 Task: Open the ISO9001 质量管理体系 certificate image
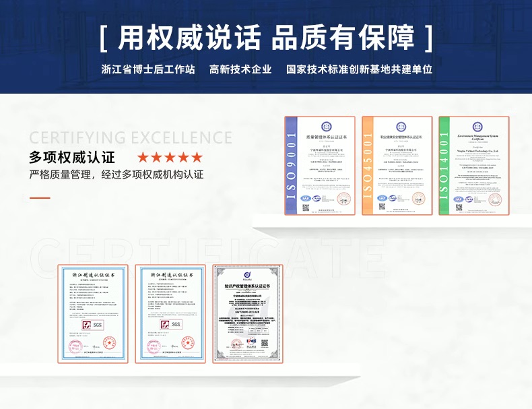(x=319, y=166)
